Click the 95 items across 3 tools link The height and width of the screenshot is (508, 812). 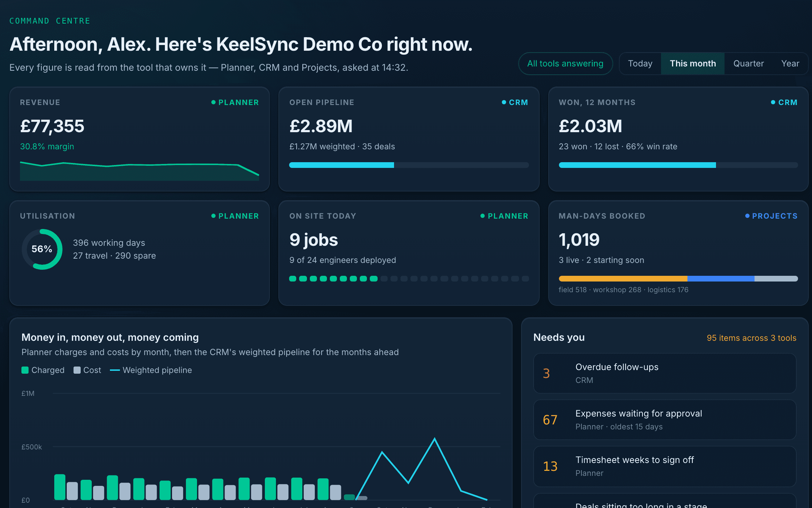pyautogui.click(x=751, y=338)
